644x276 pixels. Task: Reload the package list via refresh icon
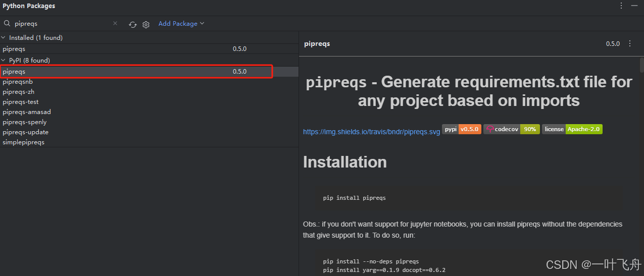(x=133, y=24)
